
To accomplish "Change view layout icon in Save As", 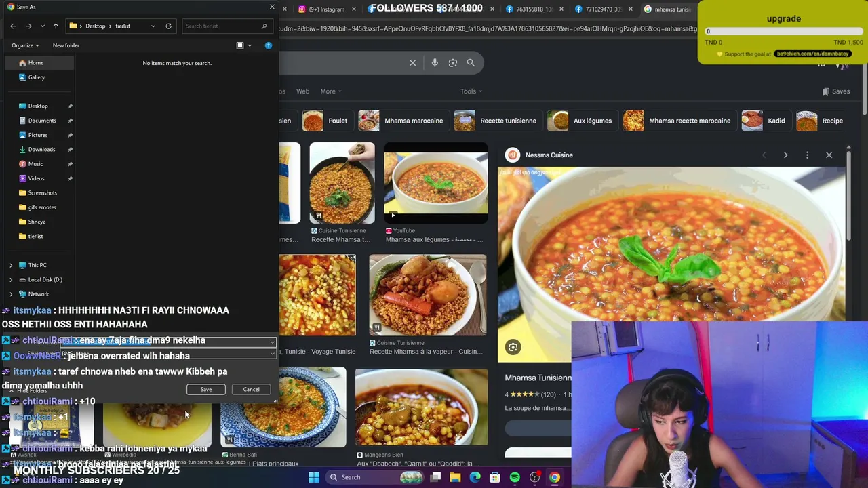I will point(240,45).
